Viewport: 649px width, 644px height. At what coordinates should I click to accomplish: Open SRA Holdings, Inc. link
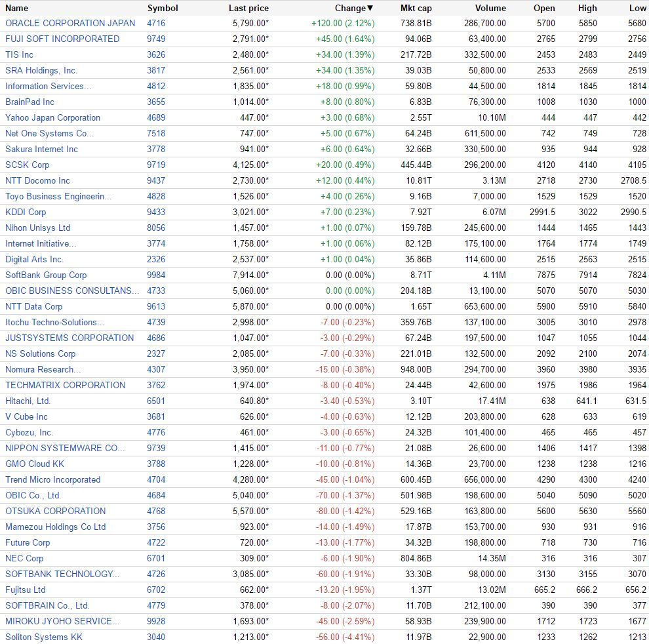coord(41,70)
